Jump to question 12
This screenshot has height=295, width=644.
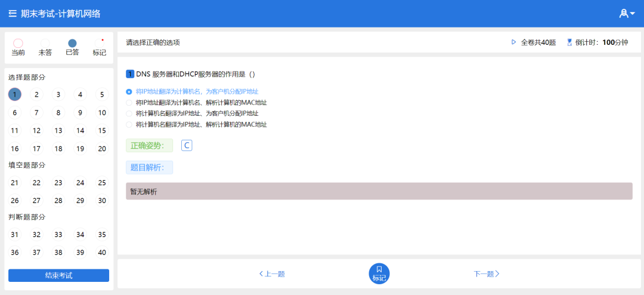(x=36, y=131)
